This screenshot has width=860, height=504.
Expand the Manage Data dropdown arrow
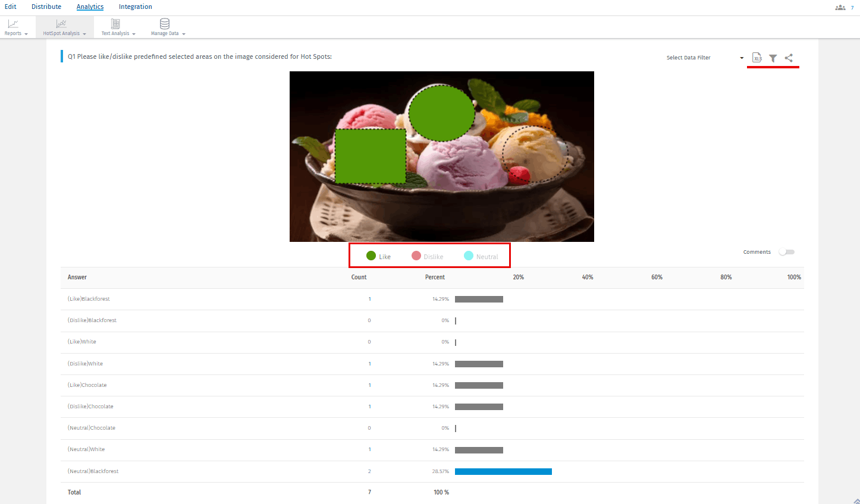(x=183, y=33)
